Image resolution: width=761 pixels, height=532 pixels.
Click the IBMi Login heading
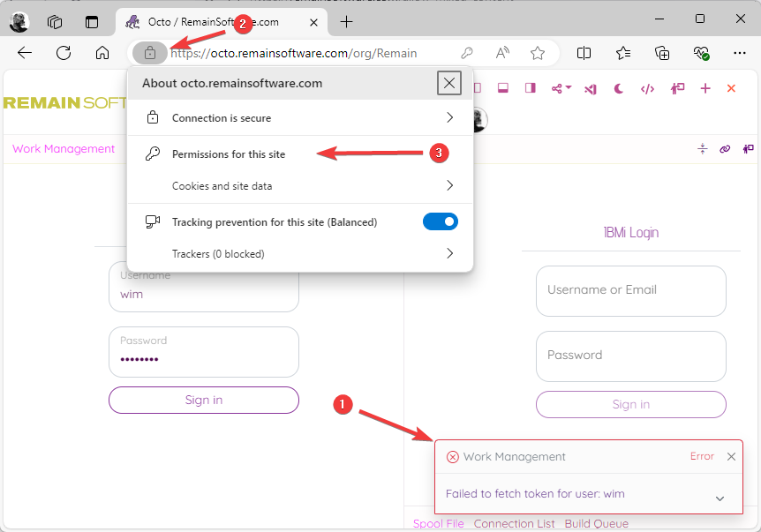(x=631, y=233)
